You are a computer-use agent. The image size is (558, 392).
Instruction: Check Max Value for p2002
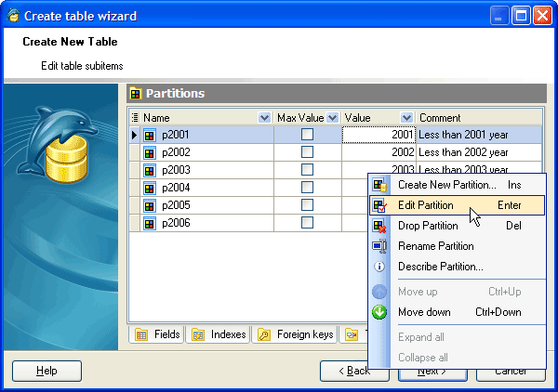click(x=307, y=152)
